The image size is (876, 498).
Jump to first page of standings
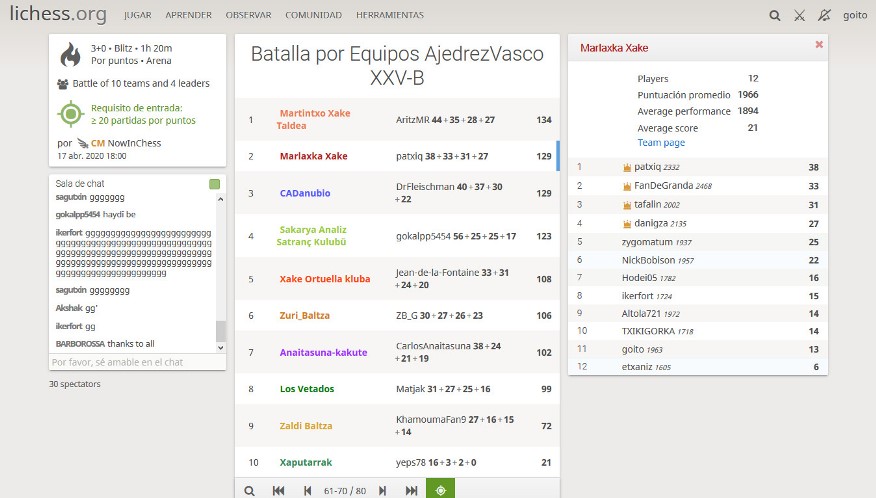point(279,490)
